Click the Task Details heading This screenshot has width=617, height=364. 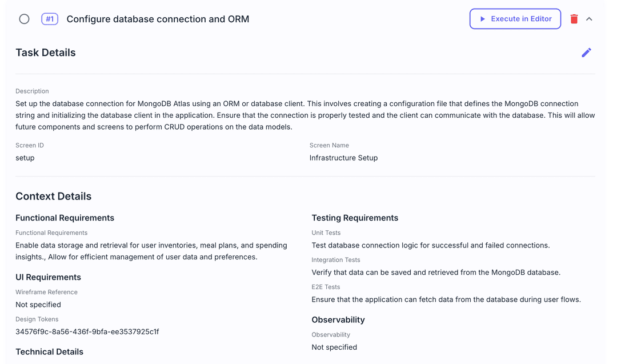pyautogui.click(x=46, y=53)
